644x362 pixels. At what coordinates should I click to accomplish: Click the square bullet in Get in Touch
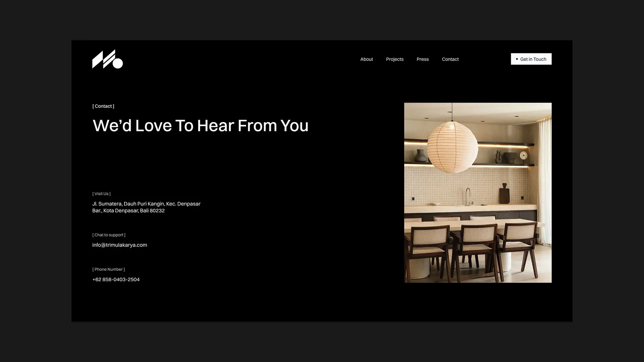click(x=517, y=59)
